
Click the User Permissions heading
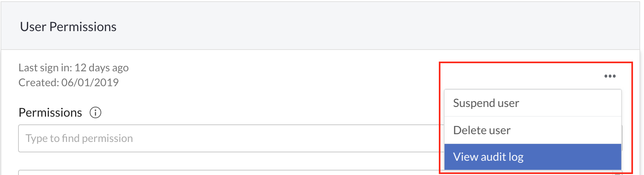(68, 27)
